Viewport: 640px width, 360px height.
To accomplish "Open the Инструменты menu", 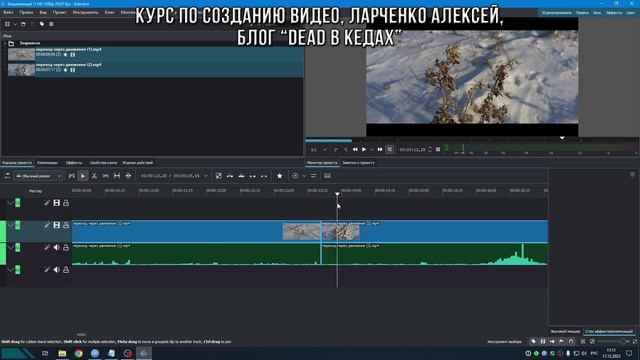I will [85, 13].
